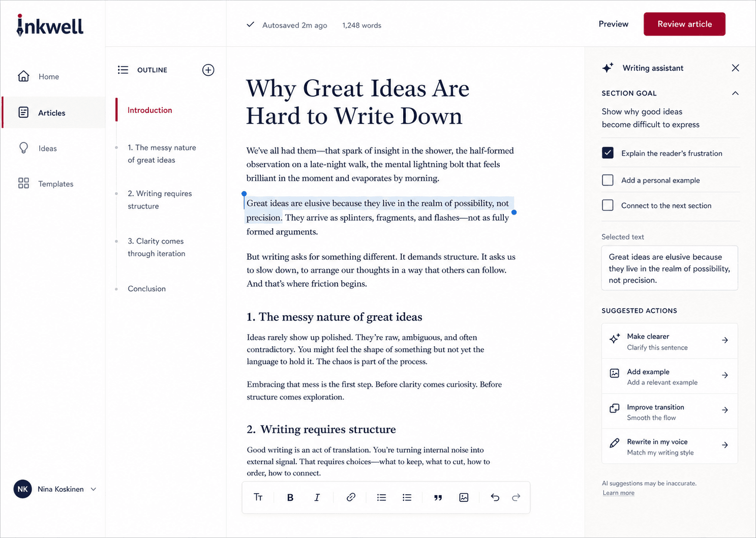Image resolution: width=756 pixels, height=538 pixels.
Task: Click the first list icon after link
Action: (381, 497)
